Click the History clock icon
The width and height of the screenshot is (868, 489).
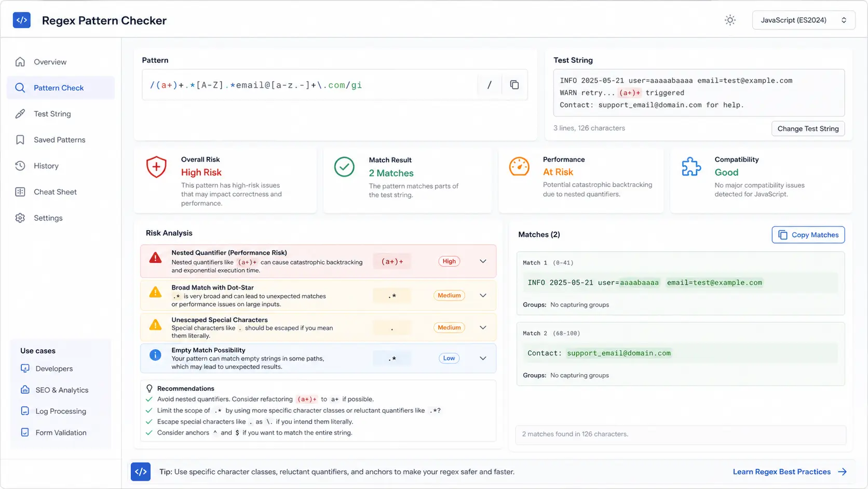pos(20,166)
